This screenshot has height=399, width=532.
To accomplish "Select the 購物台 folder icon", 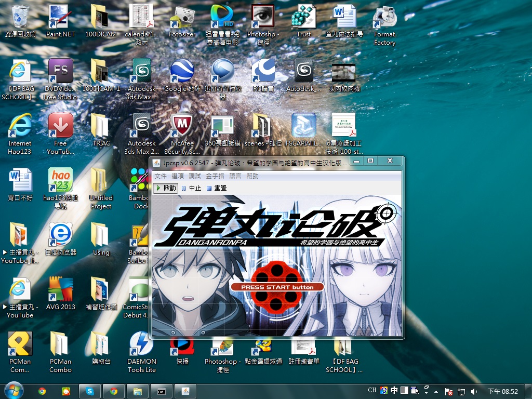I will 101,349.
